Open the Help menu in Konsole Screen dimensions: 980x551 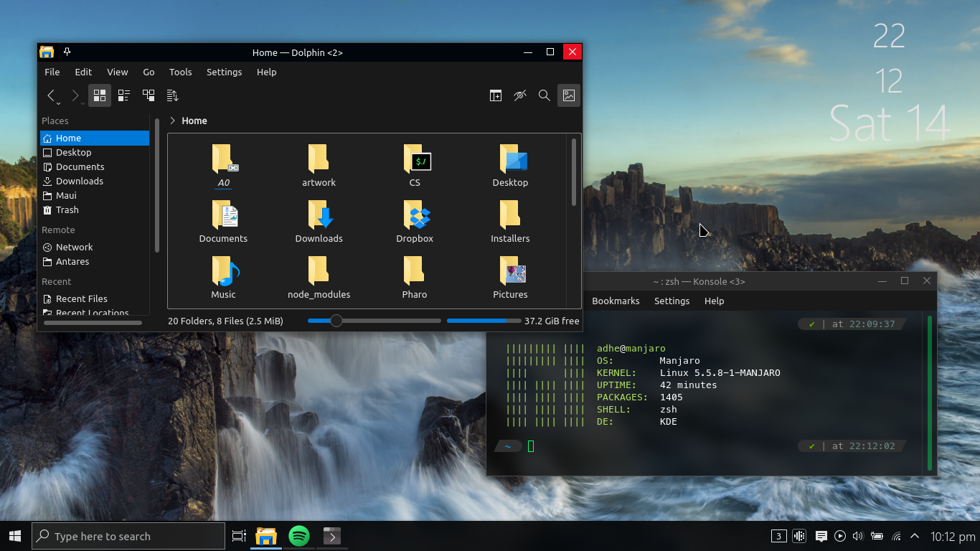pos(715,301)
